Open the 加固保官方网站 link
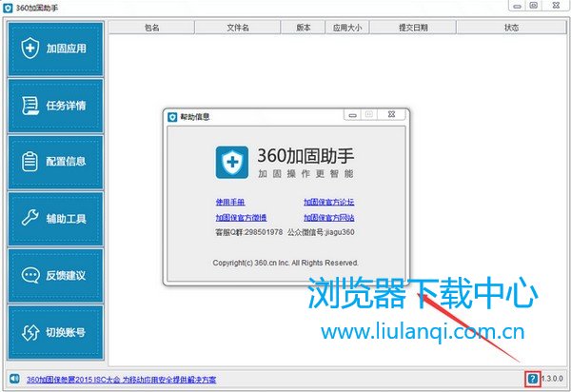 pyautogui.click(x=329, y=218)
